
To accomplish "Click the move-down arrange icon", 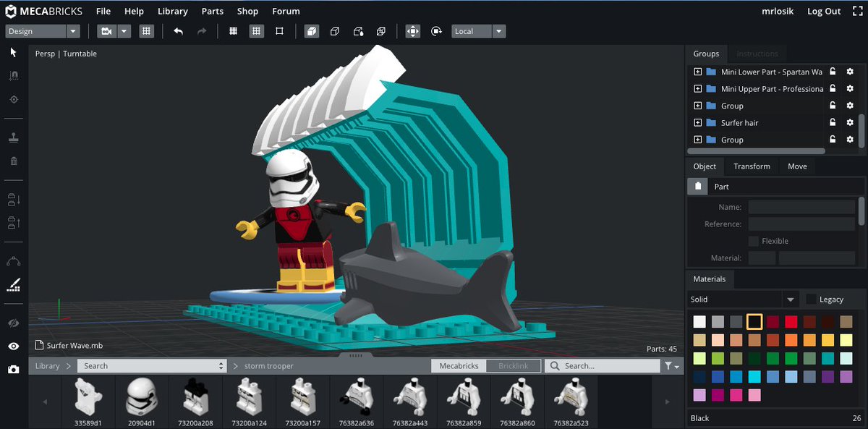I will coord(13,199).
